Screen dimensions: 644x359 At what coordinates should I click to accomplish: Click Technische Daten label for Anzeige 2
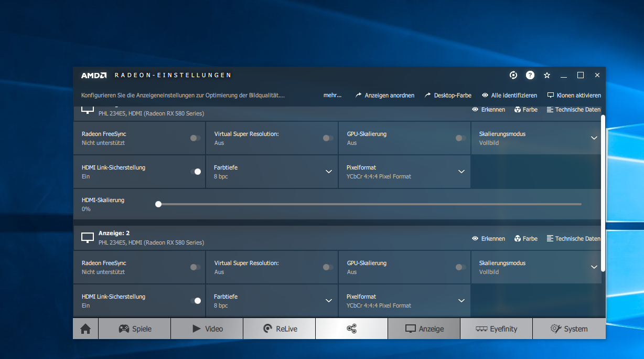pyautogui.click(x=578, y=239)
